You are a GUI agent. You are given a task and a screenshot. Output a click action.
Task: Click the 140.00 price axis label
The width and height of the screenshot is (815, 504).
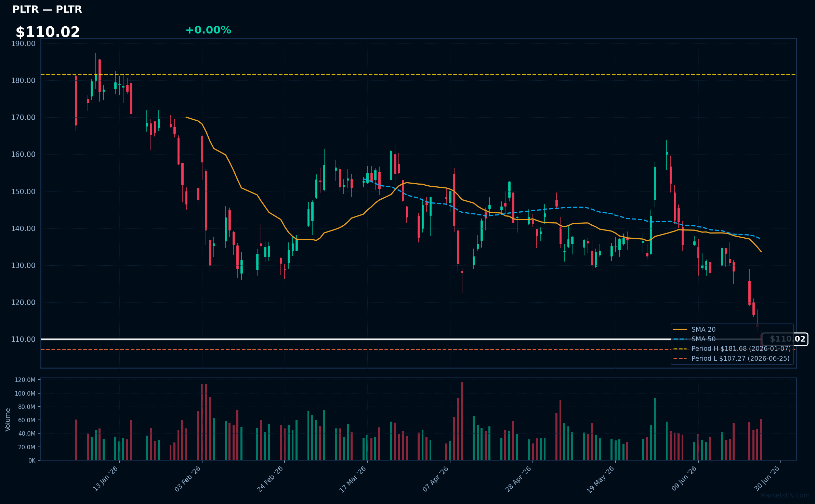click(23, 228)
